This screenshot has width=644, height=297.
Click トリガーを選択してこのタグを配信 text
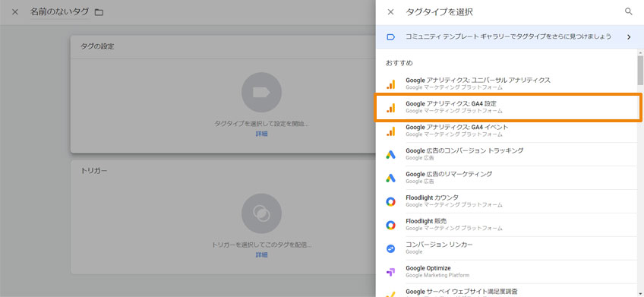point(261,245)
